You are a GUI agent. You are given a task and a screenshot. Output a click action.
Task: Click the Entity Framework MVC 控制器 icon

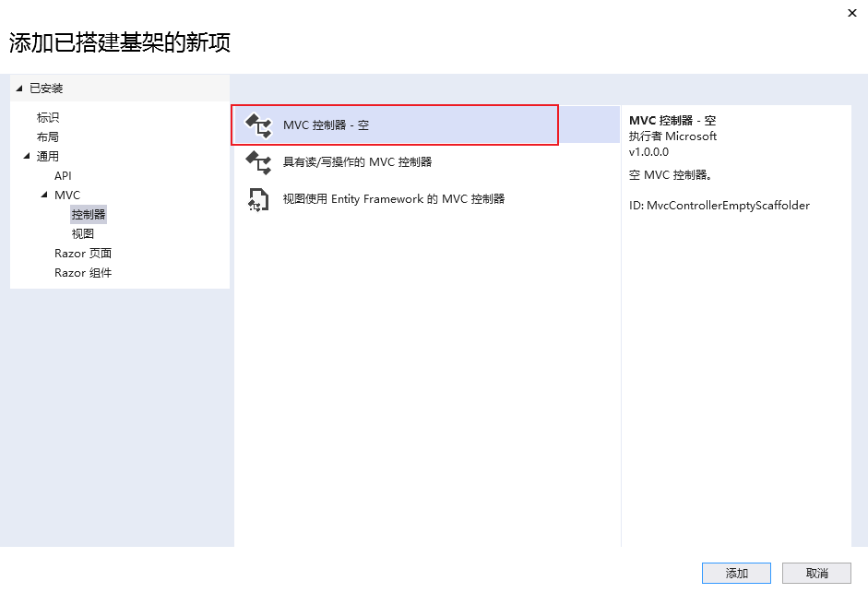click(x=258, y=199)
